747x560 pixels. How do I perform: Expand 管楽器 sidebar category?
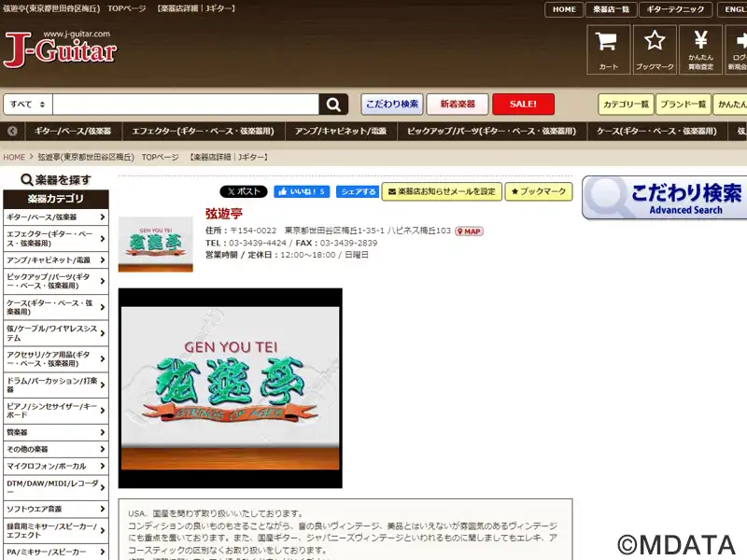click(x=56, y=432)
